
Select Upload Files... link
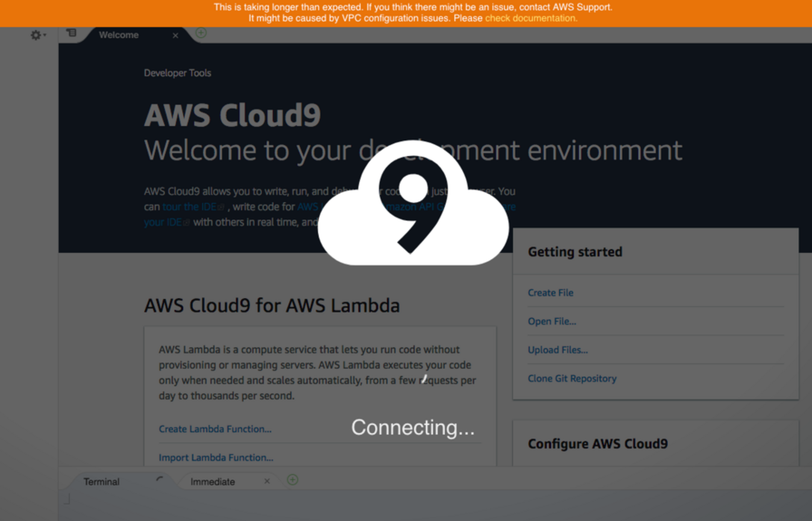pos(558,350)
